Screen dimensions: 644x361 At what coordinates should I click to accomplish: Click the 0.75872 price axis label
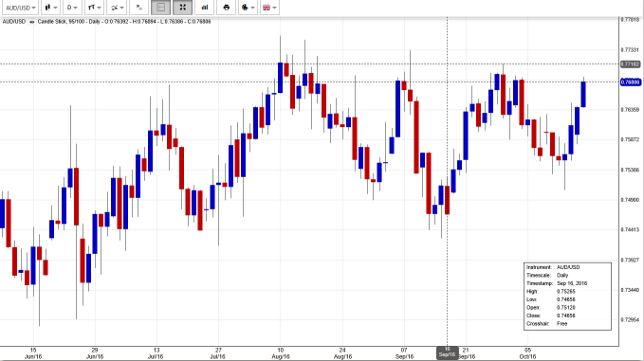pos(630,139)
